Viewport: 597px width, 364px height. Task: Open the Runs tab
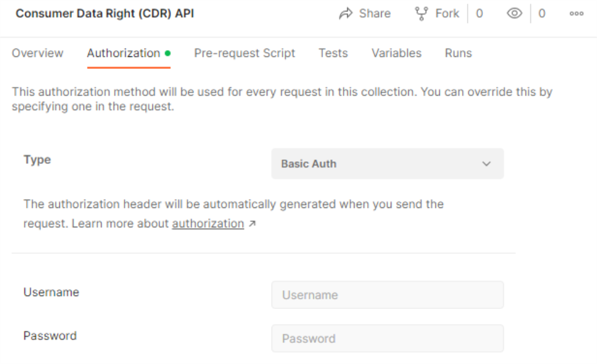tap(458, 53)
